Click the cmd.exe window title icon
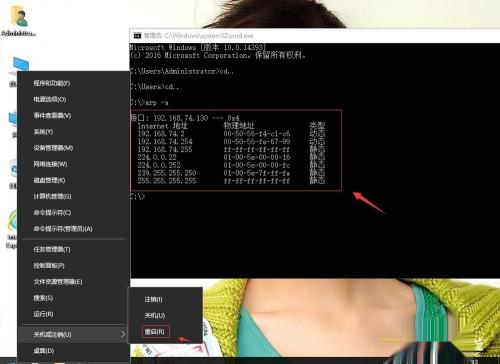The height and width of the screenshot is (364, 500). pos(137,35)
